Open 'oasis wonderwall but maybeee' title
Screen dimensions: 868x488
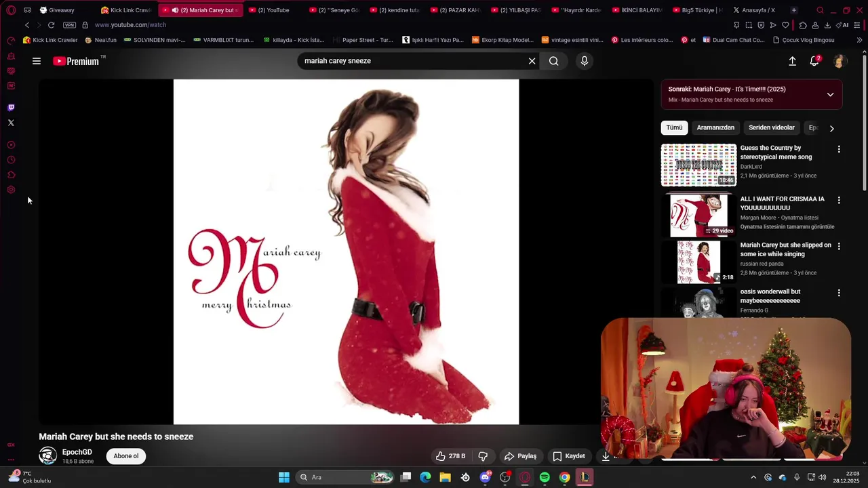770,296
